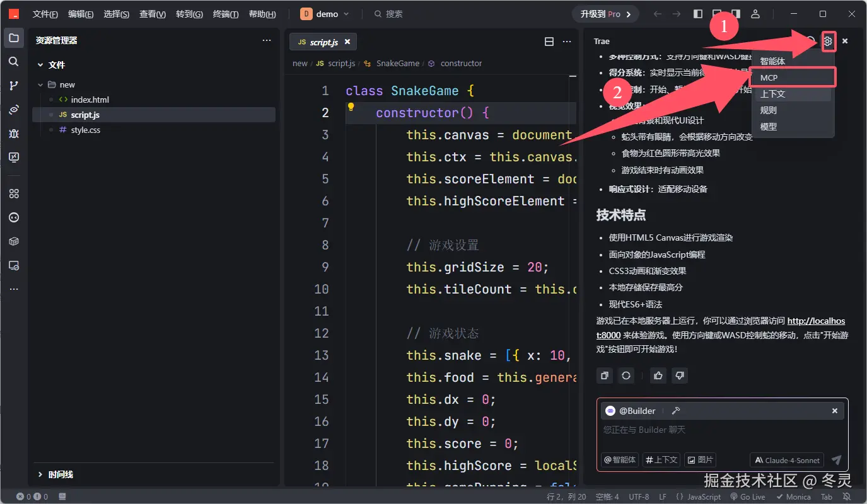Open the 终端(T) menu

point(226,14)
